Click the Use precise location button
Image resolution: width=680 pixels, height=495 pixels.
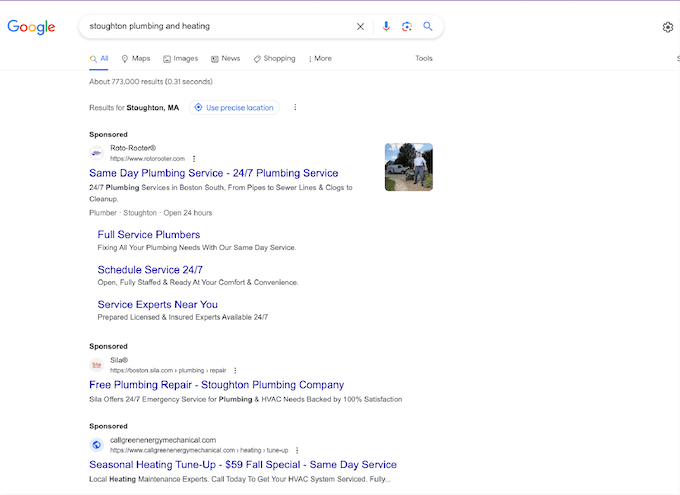pyautogui.click(x=233, y=108)
